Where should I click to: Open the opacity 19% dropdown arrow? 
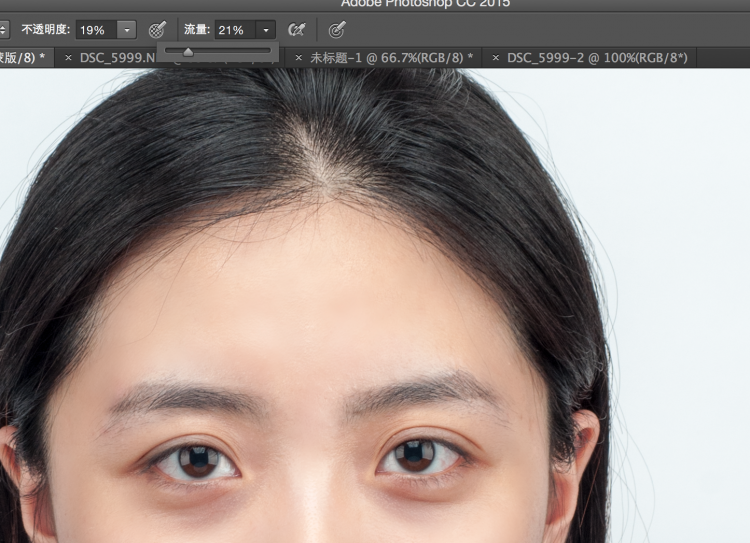point(127,30)
